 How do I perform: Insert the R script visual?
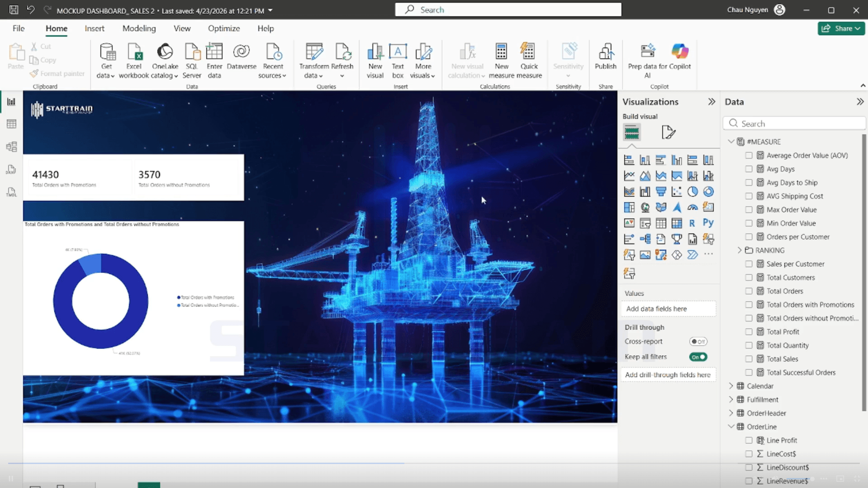pos(693,223)
